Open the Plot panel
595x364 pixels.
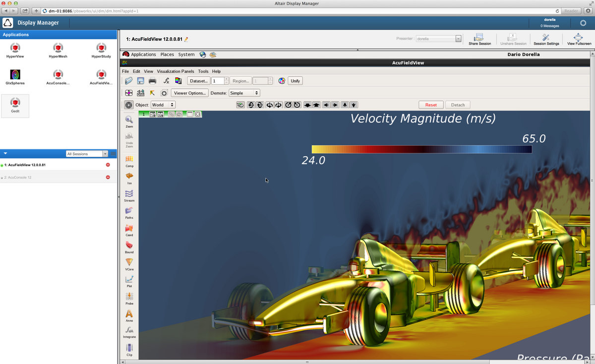point(129,281)
